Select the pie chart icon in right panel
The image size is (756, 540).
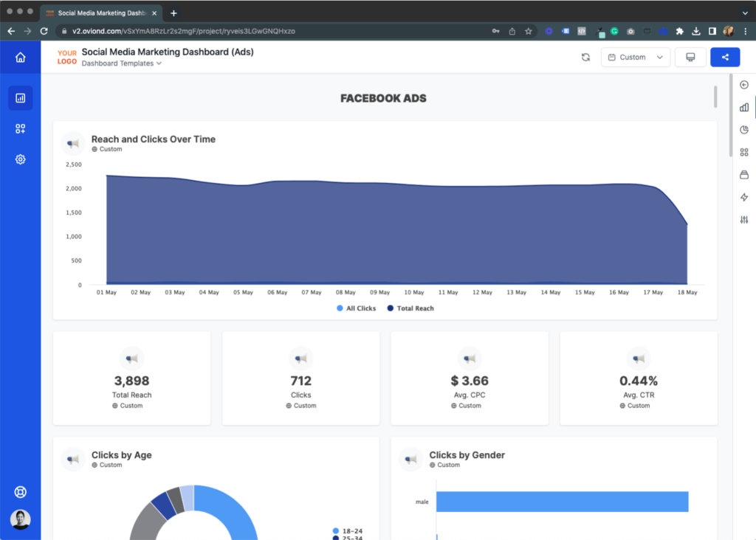click(x=744, y=130)
